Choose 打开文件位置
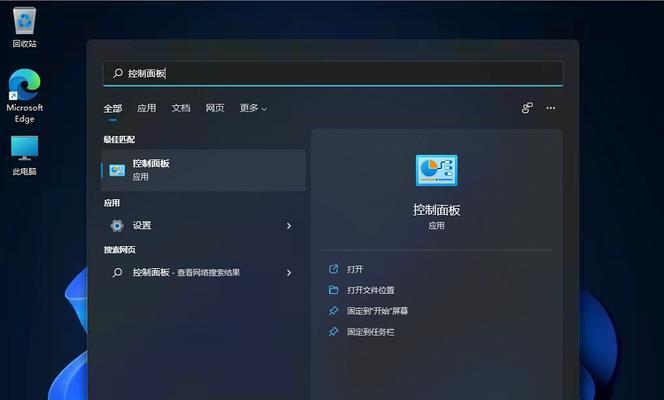Screen dimensions: 664x400 (x=371, y=290)
